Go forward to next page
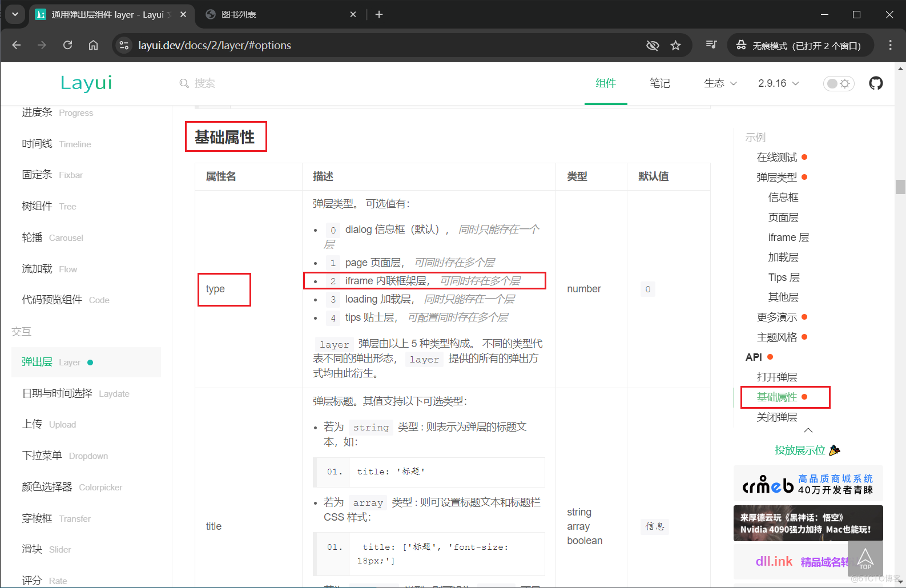This screenshot has width=906, height=588. click(x=42, y=45)
